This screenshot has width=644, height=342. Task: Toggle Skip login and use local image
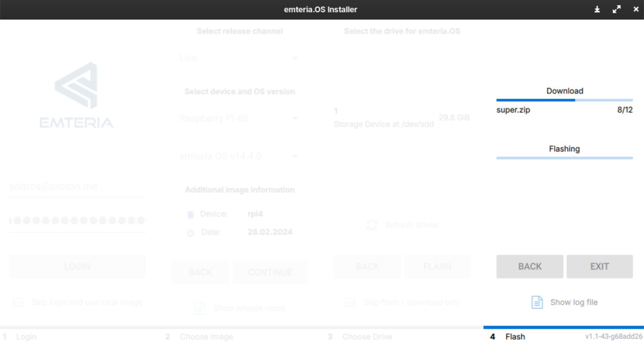[77, 302]
